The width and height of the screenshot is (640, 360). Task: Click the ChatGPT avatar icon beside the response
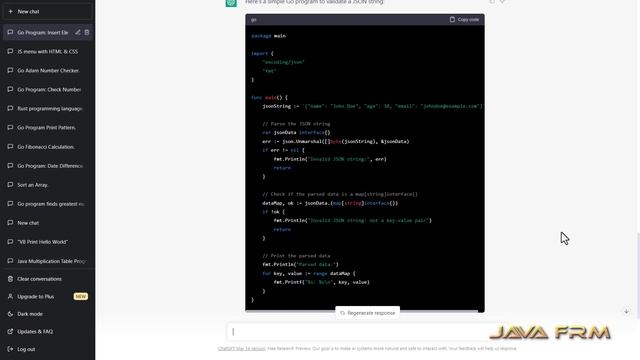click(231, 2)
